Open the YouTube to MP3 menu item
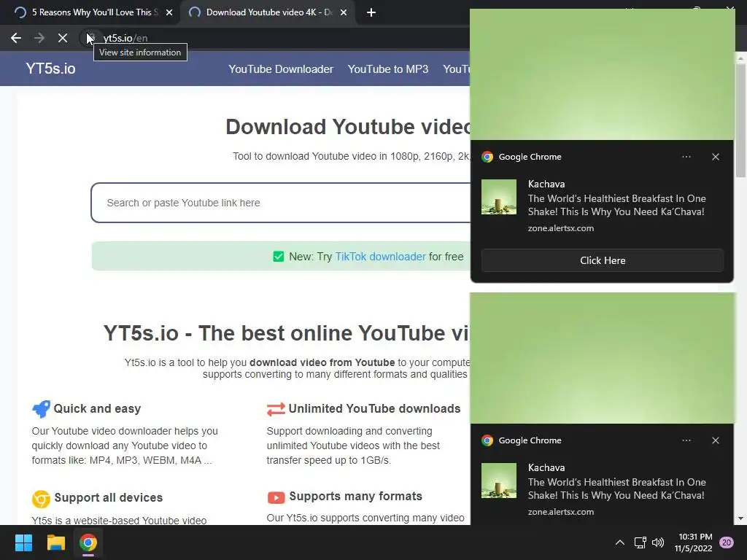Image resolution: width=747 pixels, height=560 pixels. coord(388,69)
